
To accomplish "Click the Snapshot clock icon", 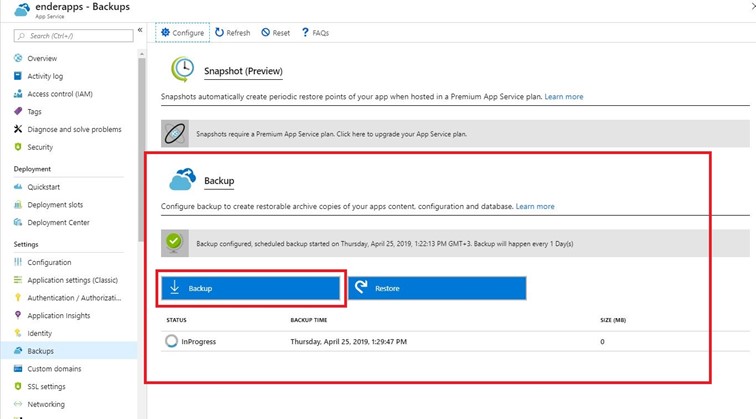I will (182, 69).
